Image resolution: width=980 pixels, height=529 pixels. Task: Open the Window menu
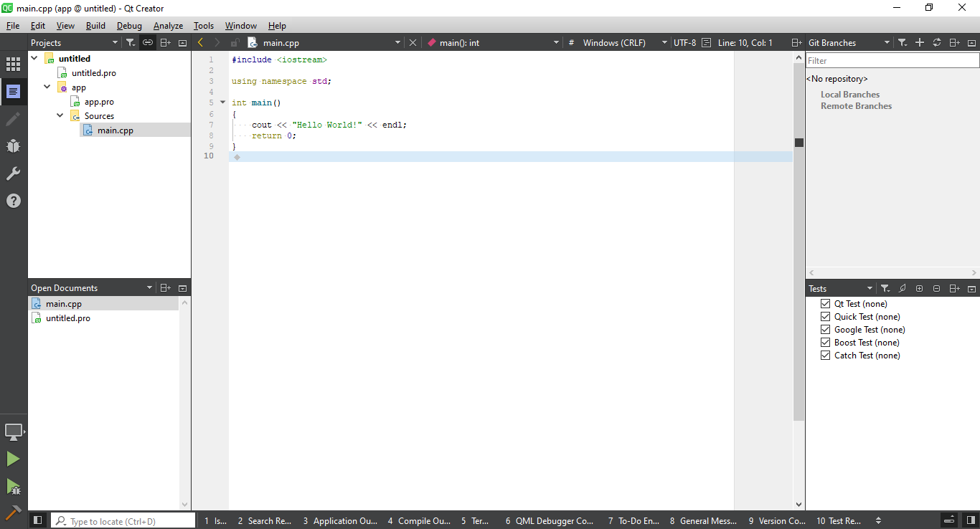[x=241, y=26]
